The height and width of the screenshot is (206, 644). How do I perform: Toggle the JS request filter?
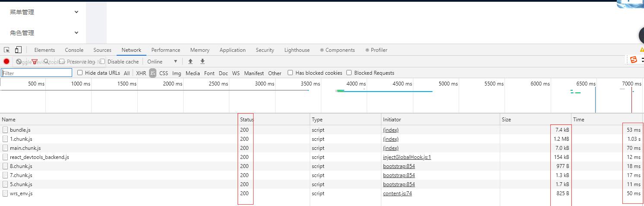pos(152,73)
